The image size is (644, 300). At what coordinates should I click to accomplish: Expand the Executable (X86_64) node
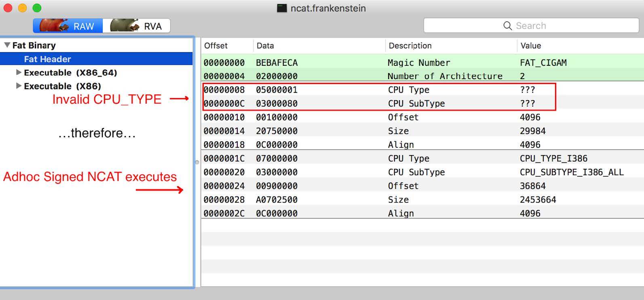(x=19, y=73)
